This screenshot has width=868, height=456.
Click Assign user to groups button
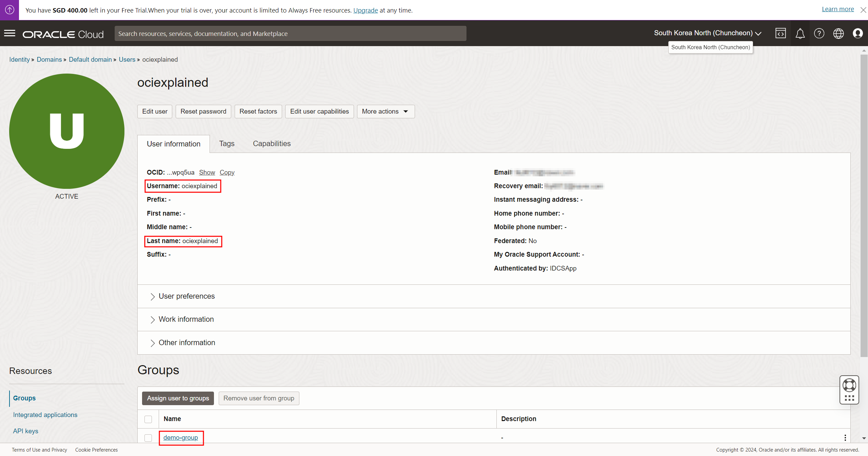pyautogui.click(x=178, y=398)
